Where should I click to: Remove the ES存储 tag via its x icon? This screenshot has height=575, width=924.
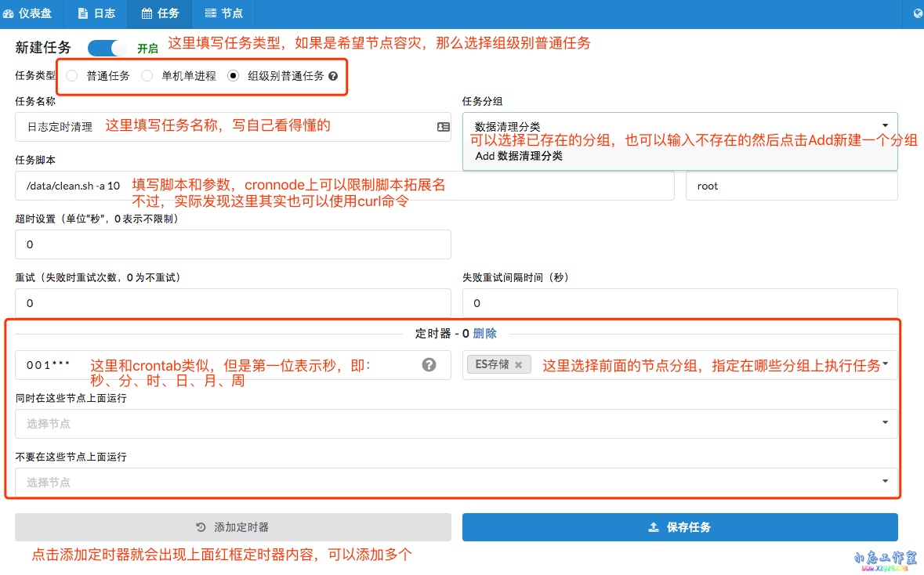[x=517, y=364]
